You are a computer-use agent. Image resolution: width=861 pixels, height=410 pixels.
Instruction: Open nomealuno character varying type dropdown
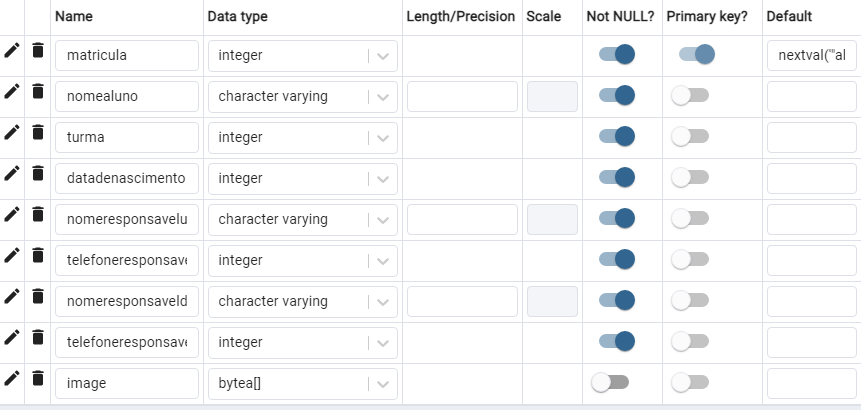(x=383, y=97)
